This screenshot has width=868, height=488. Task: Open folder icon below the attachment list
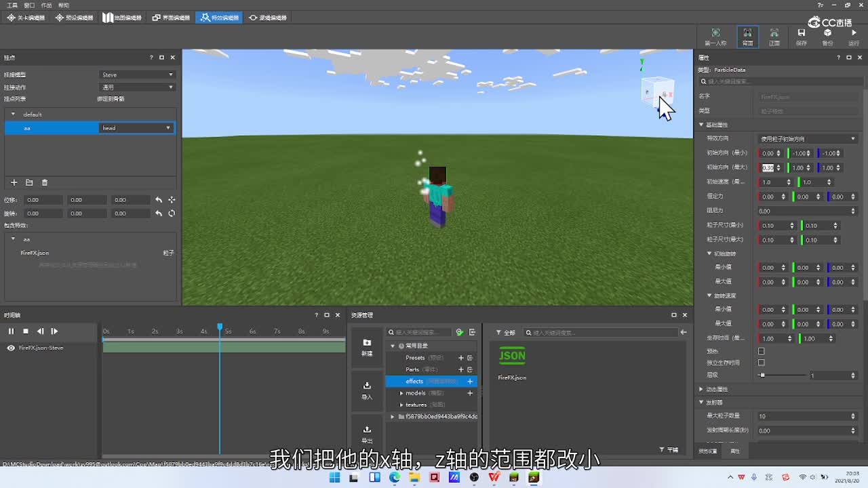tap(29, 182)
